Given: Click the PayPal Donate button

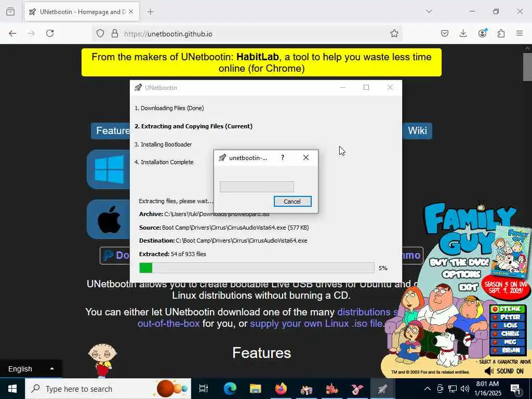Looking at the screenshot, I should pyautogui.click(x=115, y=256).
